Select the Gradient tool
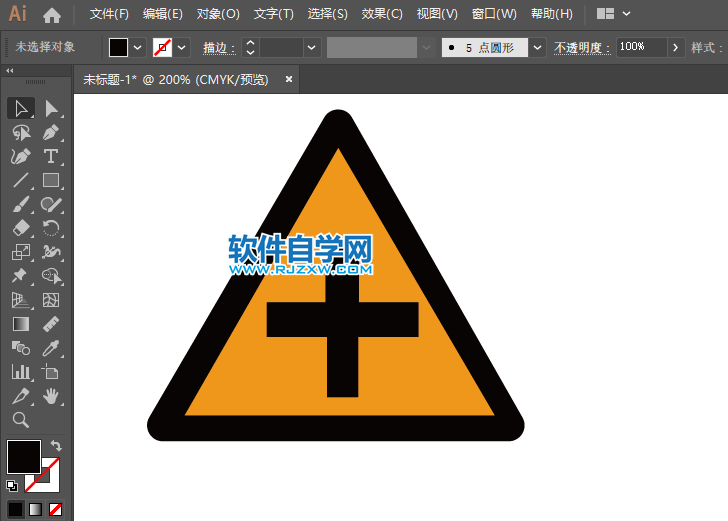This screenshot has height=521, width=728. coord(20,324)
